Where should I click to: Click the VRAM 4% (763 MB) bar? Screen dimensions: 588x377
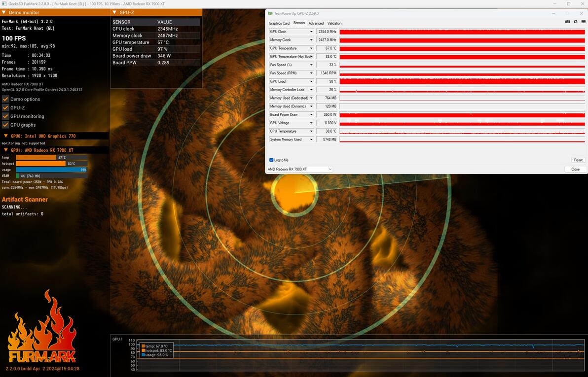pos(51,176)
